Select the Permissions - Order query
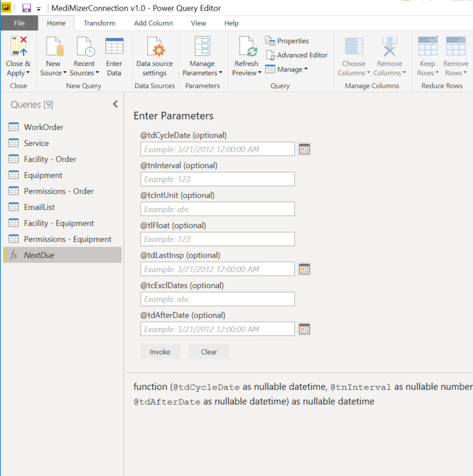This screenshot has width=473, height=476. coord(62,191)
